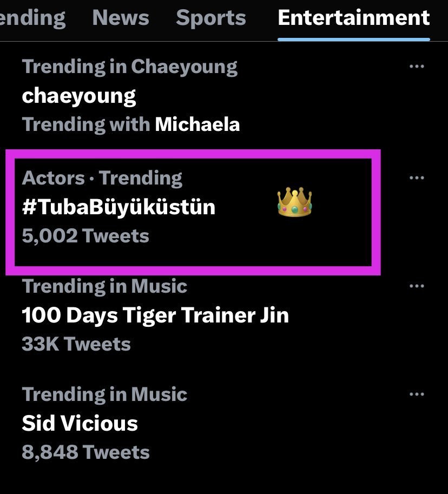Open more options for chaeyoung trend
The width and height of the screenshot is (448, 494).
click(416, 67)
